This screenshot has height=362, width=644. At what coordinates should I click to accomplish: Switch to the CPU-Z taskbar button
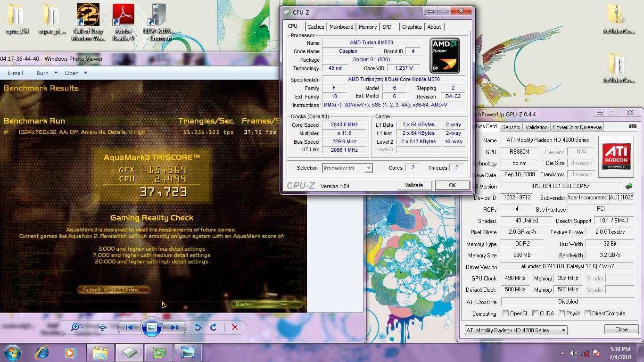(x=129, y=353)
